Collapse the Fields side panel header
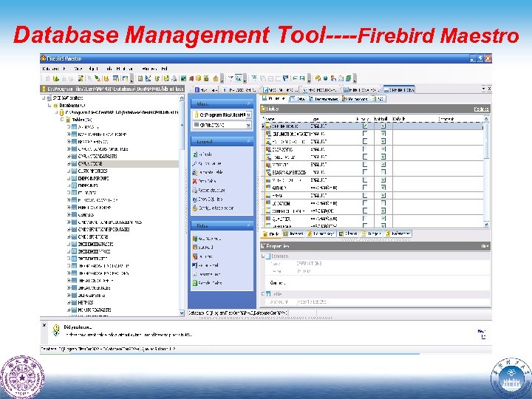Image resolution: width=532 pixels, height=399 pixels. pyautogui.click(x=248, y=225)
